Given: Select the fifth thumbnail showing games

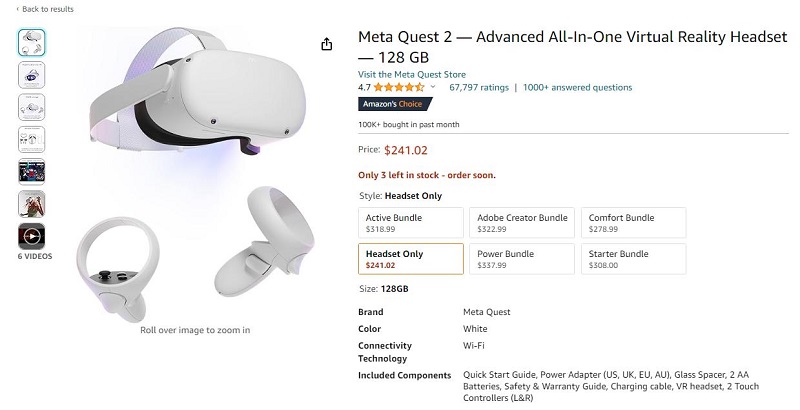Looking at the screenshot, I should pyautogui.click(x=32, y=171).
